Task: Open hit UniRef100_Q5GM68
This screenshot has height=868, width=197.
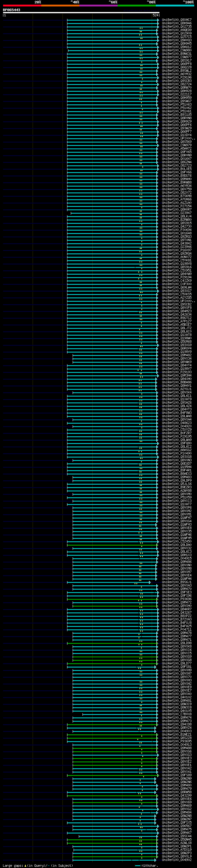Action: [x=177, y=342]
